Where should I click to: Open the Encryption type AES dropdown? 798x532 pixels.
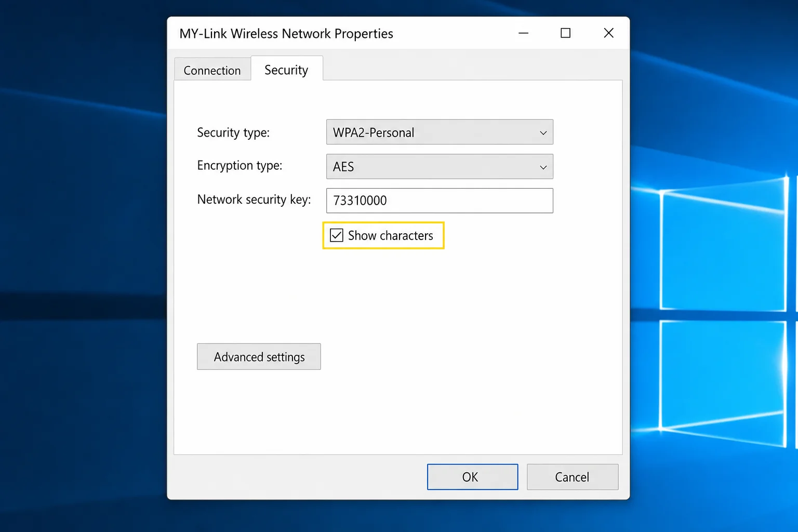(440, 166)
